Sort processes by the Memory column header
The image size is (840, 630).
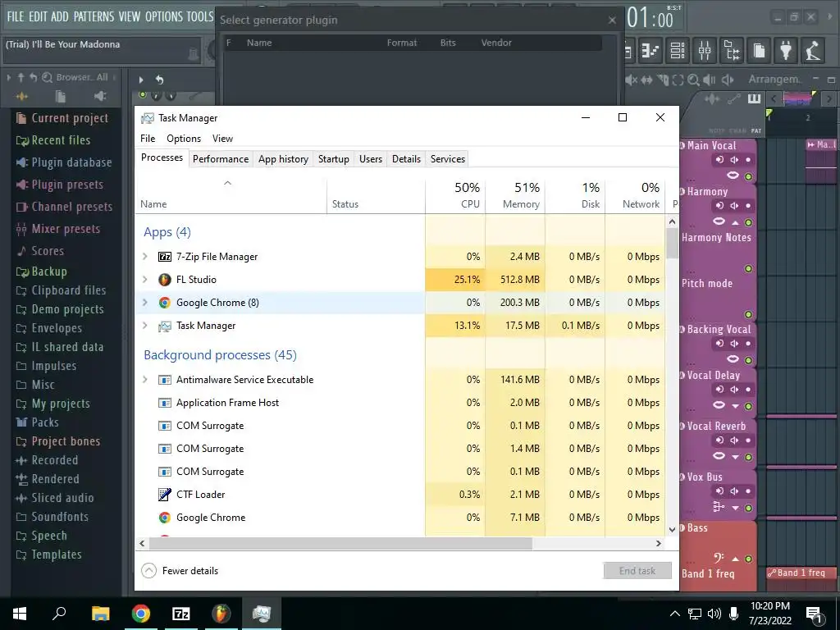tap(515, 195)
